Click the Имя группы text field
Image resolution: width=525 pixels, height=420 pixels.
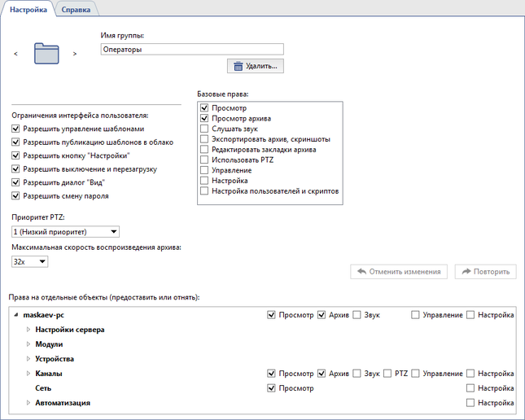[191, 49]
